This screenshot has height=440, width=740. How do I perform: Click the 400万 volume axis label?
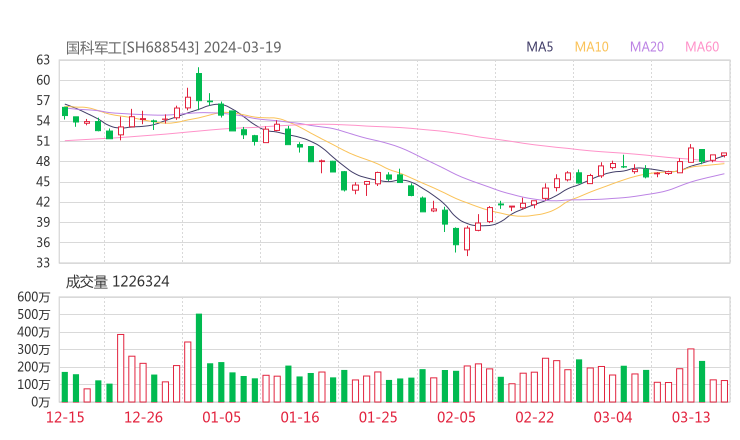(34, 332)
